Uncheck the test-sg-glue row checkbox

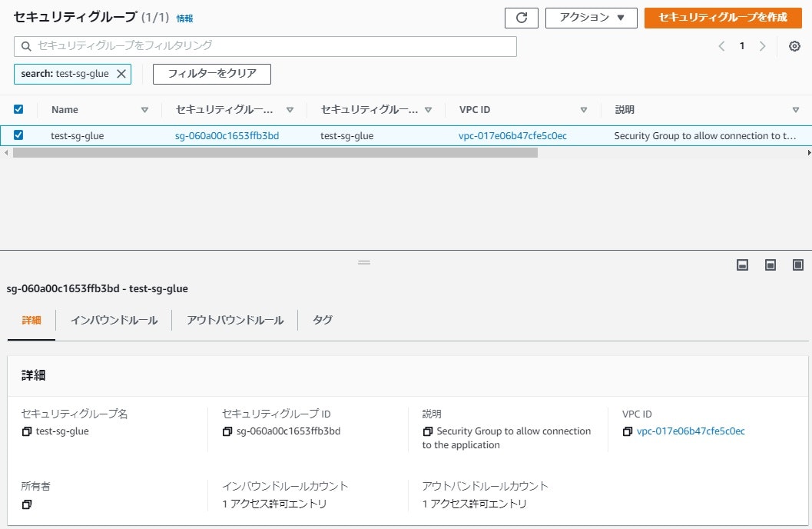(x=18, y=135)
